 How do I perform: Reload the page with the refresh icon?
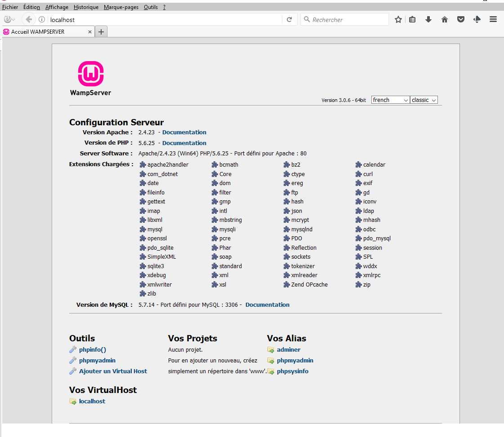tap(289, 19)
